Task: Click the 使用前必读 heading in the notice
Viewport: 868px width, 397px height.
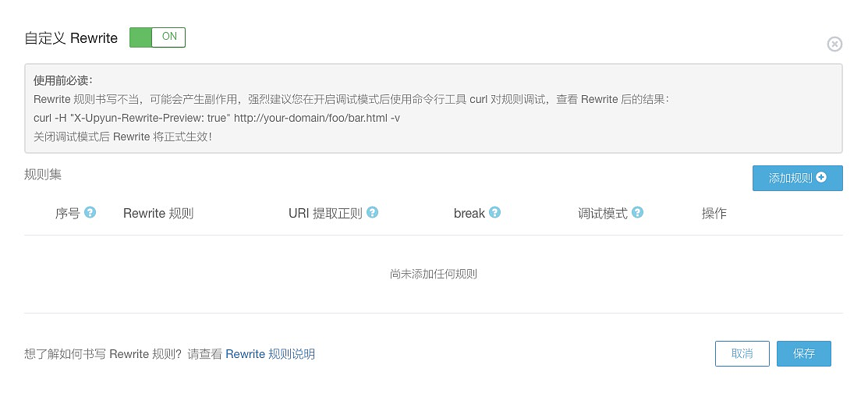Action: point(63,80)
